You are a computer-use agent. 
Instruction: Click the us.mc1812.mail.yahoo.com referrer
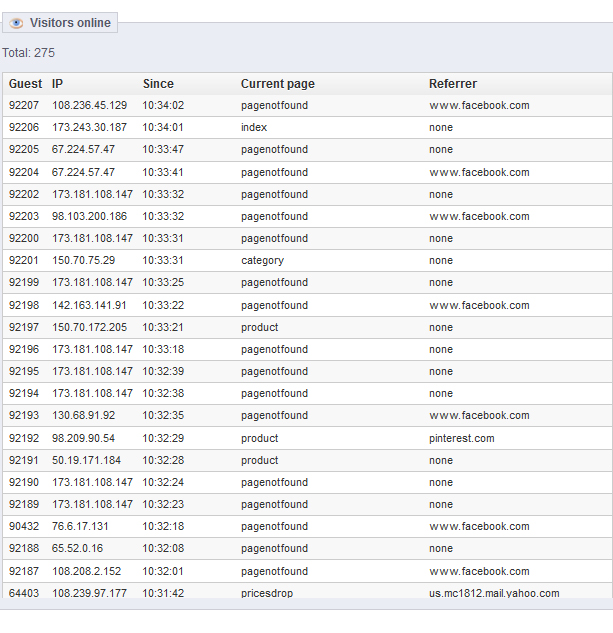tap(494, 593)
